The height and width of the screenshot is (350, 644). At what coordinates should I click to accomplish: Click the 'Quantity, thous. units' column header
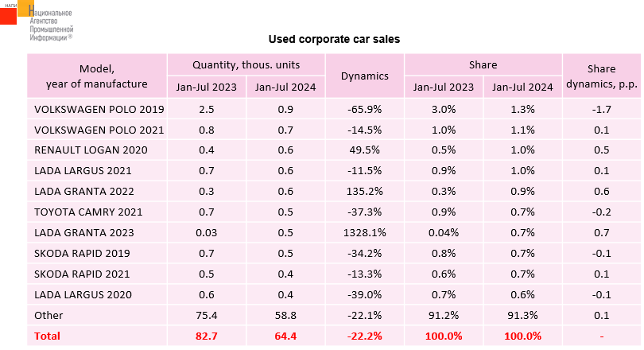coord(246,64)
